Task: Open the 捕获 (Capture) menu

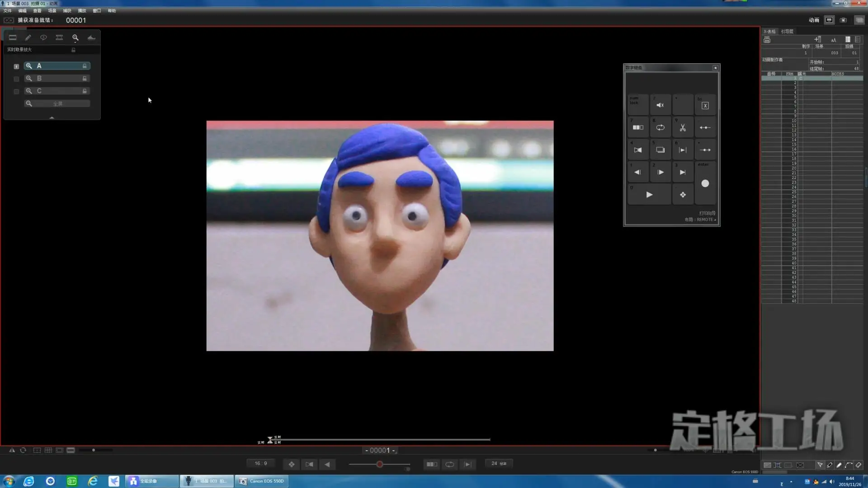Action: [x=67, y=11]
